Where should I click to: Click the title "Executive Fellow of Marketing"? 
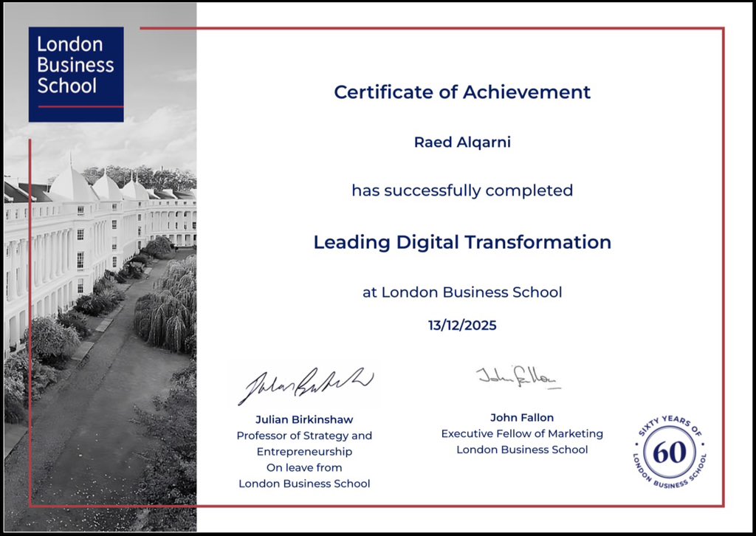[x=522, y=434]
